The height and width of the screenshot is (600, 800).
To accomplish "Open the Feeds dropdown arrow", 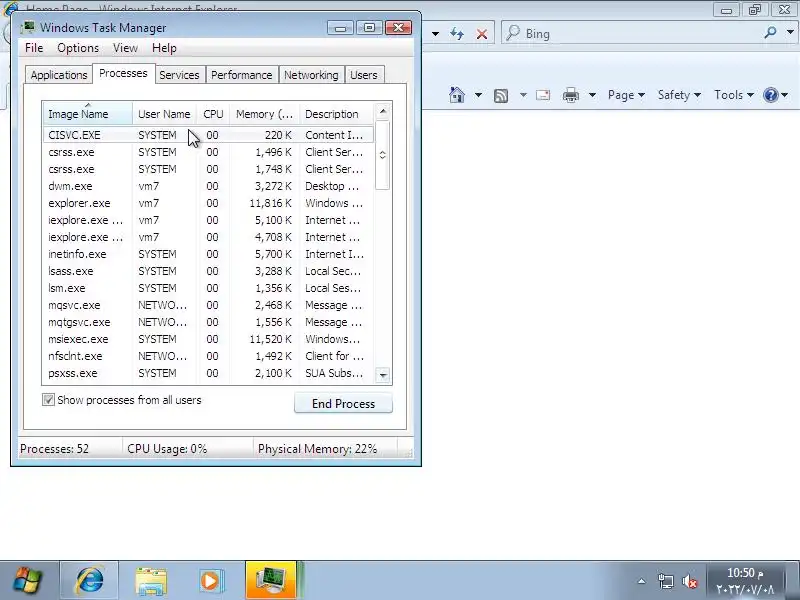I will tap(523, 95).
